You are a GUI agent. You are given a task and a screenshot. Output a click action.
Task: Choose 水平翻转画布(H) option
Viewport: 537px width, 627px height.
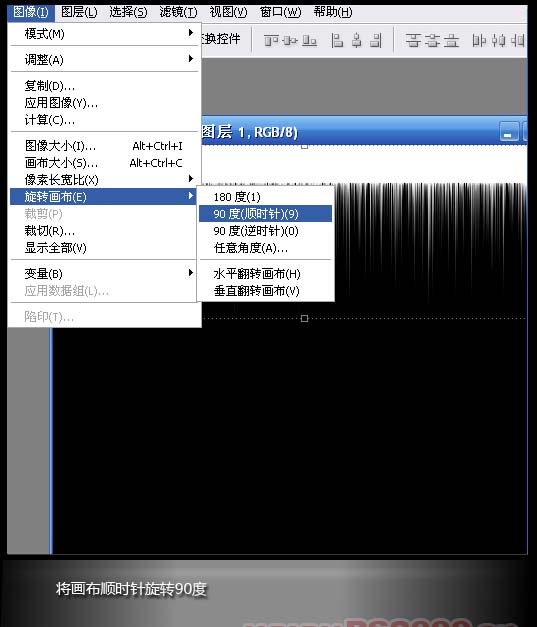point(266,274)
